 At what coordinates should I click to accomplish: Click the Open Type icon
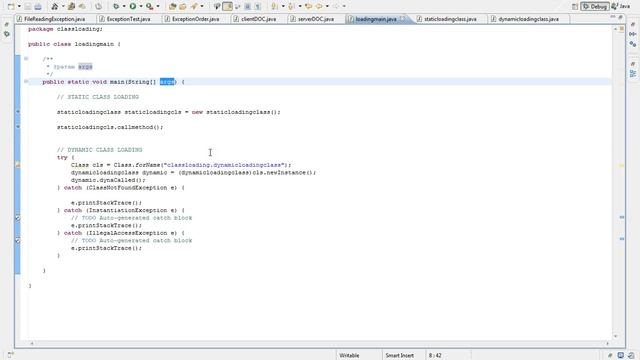point(193,6)
